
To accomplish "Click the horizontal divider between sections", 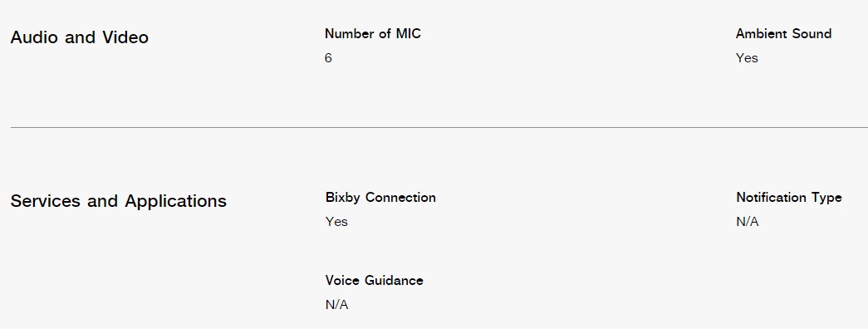I will pyautogui.click(x=439, y=127).
